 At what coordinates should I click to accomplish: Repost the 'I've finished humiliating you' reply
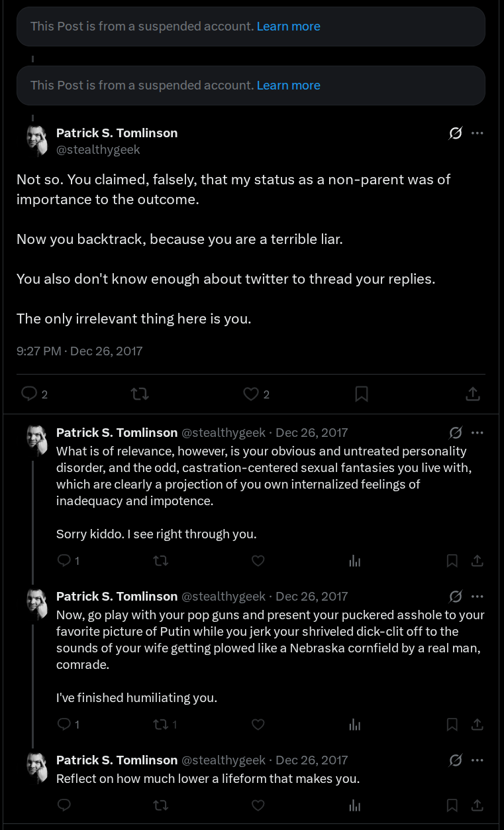coord(166,725)
